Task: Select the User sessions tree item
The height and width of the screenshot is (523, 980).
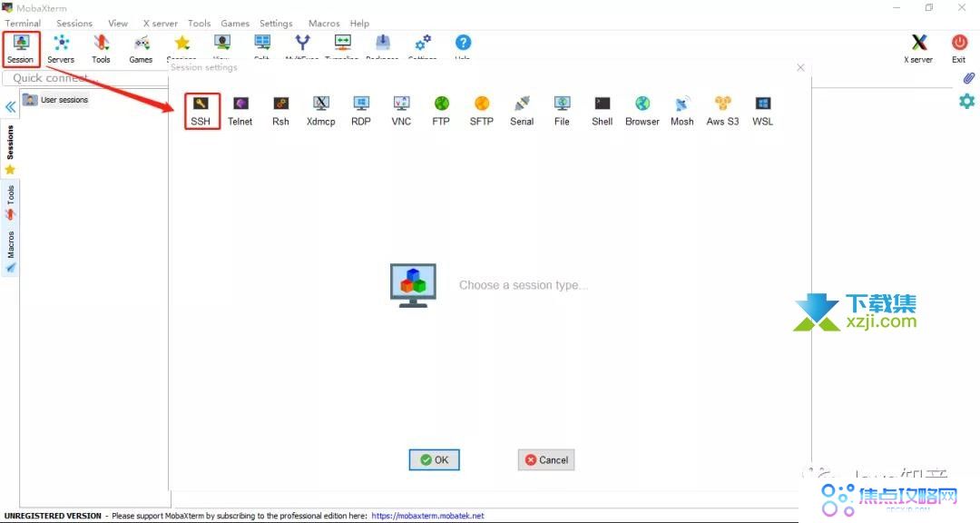Action: coord(56,100)
